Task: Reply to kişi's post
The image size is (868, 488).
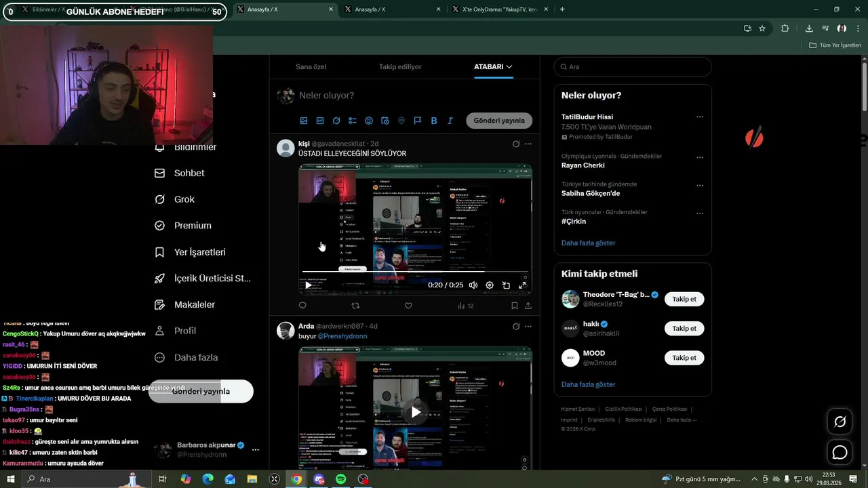Action: tap(302, 306)
